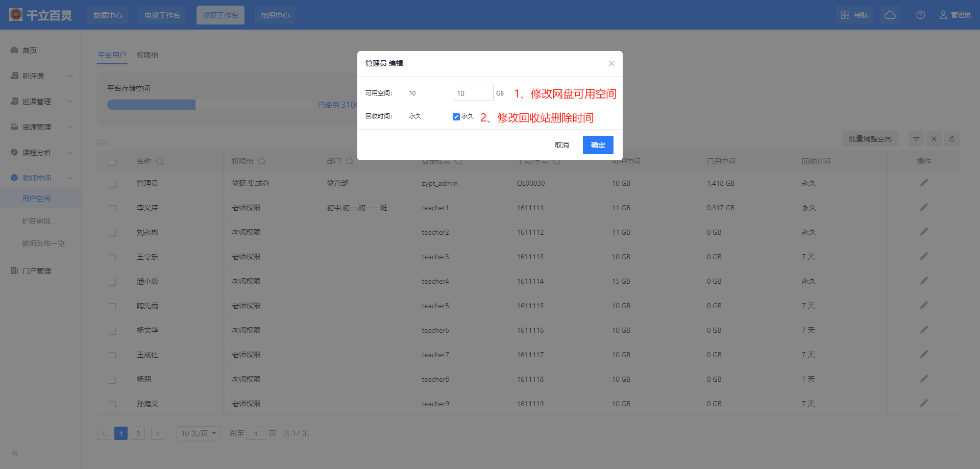Click the search icon beside 名称 column

click(x=160, y=161)
